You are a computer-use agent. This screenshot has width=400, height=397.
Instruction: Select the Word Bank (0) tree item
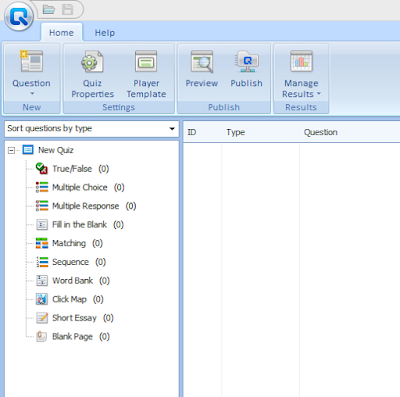[81, 281]
